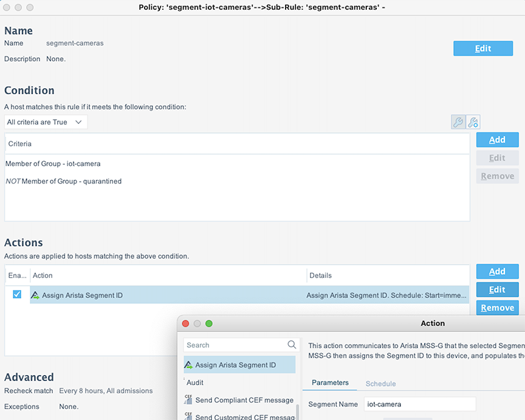The width and height of the screenshot is (525, 420).
Task: Click the Arista icon in the Actions table row
Action: point(35,295)
